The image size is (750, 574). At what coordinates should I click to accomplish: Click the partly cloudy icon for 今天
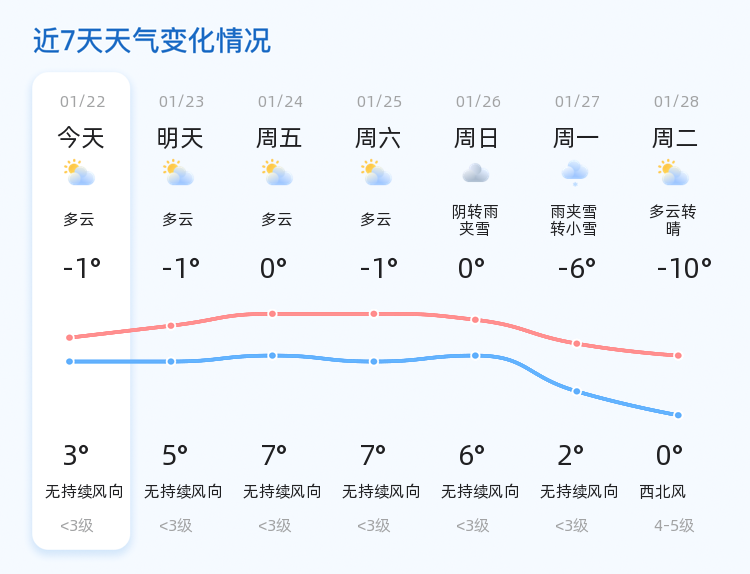[x=79, y=173]
